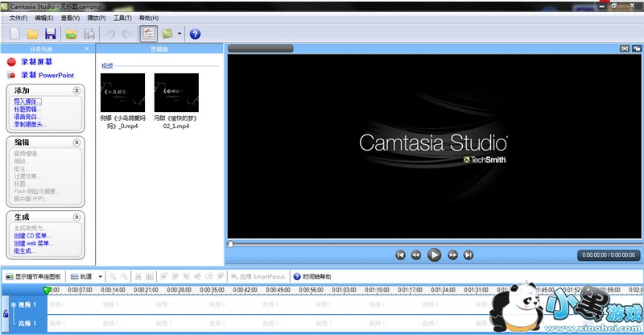Click the 导入媒体 link
Image resolution: width=644 pixels, height=335 pixels.
coord(26,101)
